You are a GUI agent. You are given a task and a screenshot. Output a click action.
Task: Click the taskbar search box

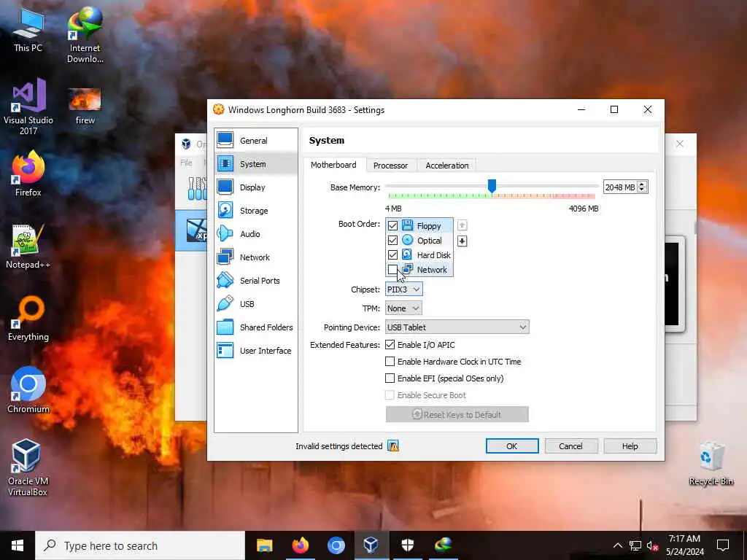[140, 545]
